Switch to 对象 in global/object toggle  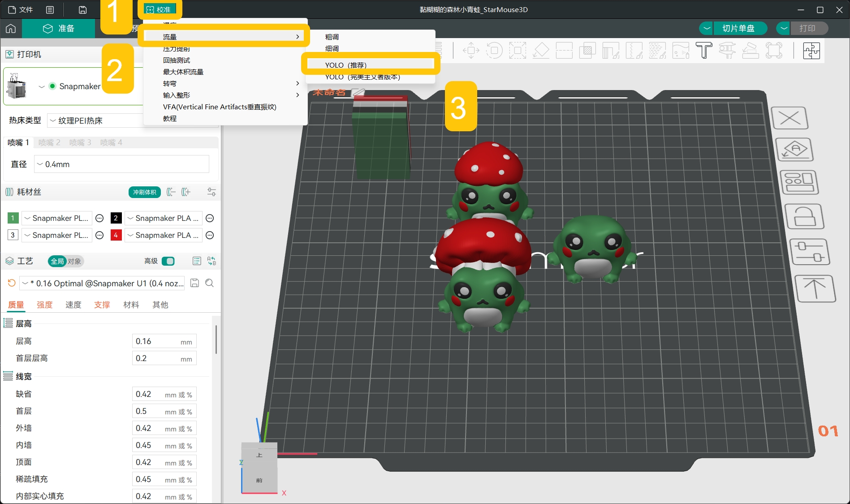click(74, 261)
